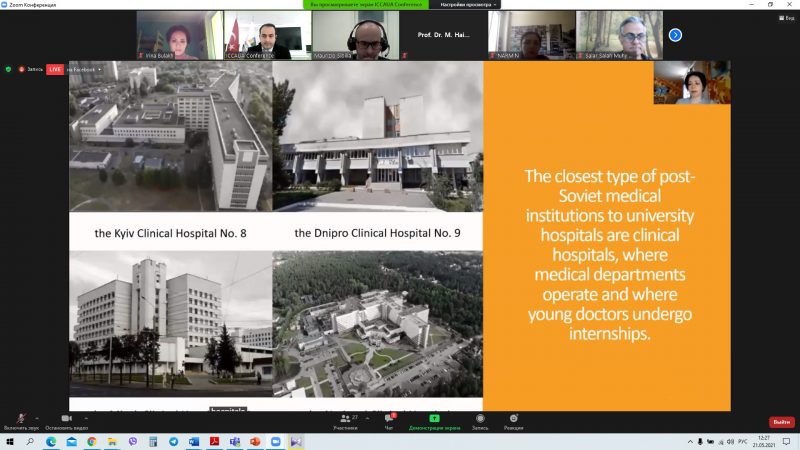The image size is (800, 450).
Task: Switch to Zoom app in taskbar
Action: tap(276, 441)
